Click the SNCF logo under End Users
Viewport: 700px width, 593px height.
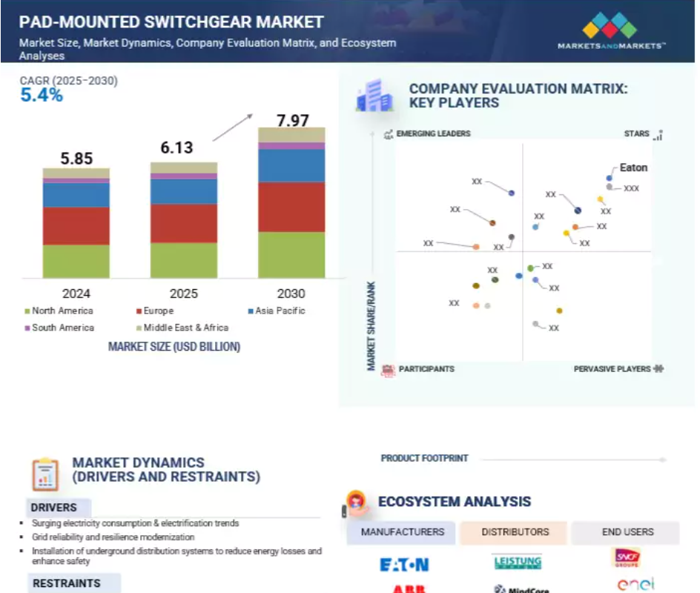627,557
